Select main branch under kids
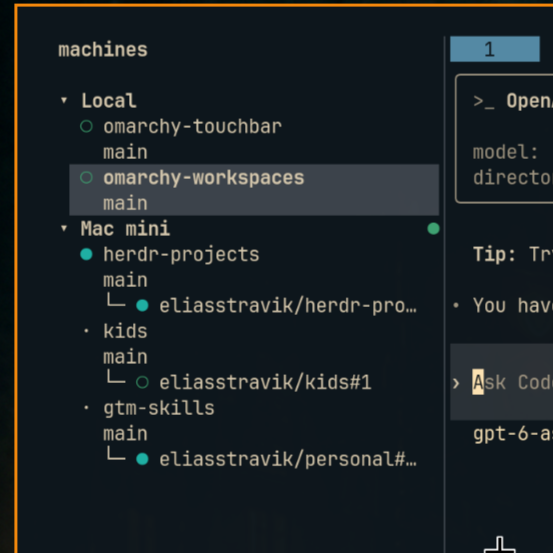Screen dimensions: 553x553 pos(125,357)
